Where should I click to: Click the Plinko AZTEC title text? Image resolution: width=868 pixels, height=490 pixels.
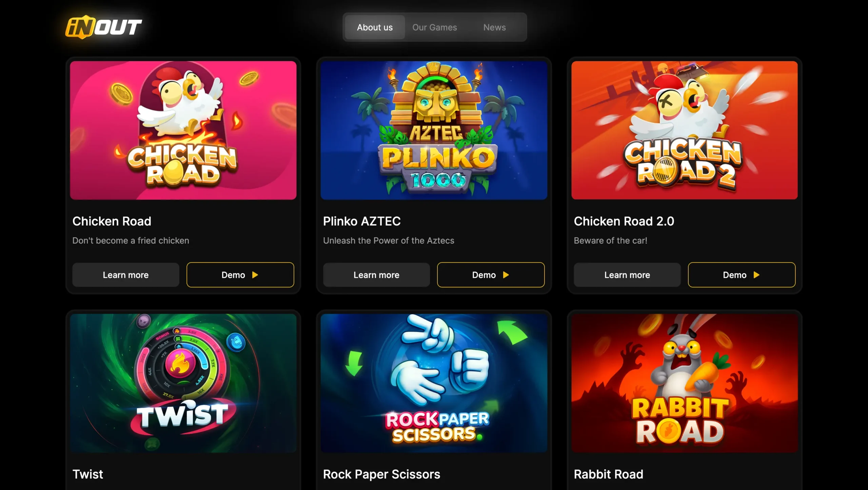tap(362, 221)
